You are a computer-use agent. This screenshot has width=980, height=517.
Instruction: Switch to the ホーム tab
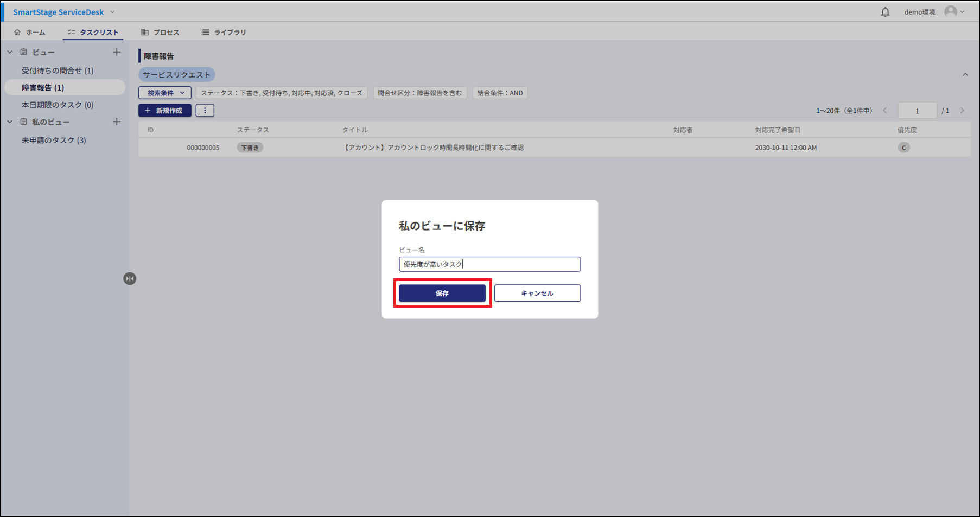pos(30,33)
